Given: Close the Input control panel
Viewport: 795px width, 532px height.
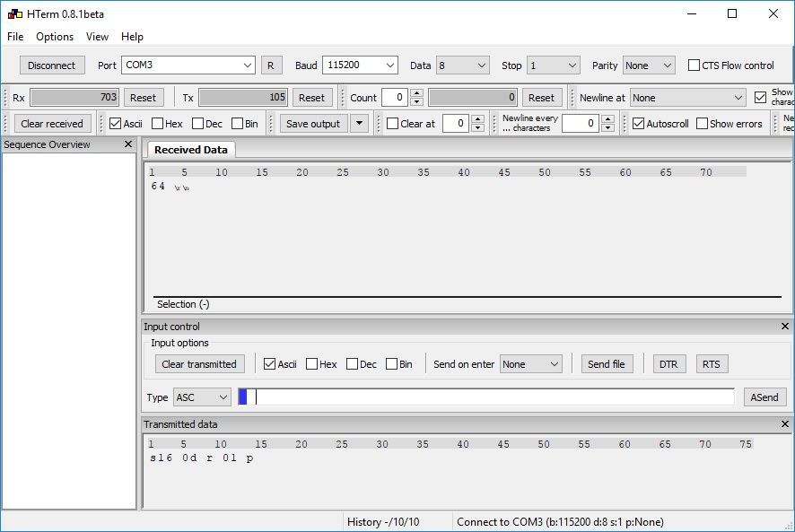Looking at the screenshot, I should tap(785, 326).
